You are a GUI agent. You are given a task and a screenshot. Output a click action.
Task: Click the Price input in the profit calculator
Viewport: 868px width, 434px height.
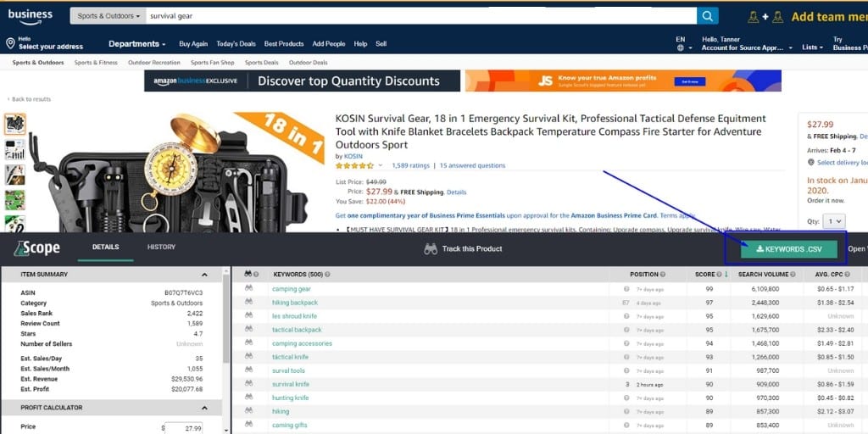184,428
